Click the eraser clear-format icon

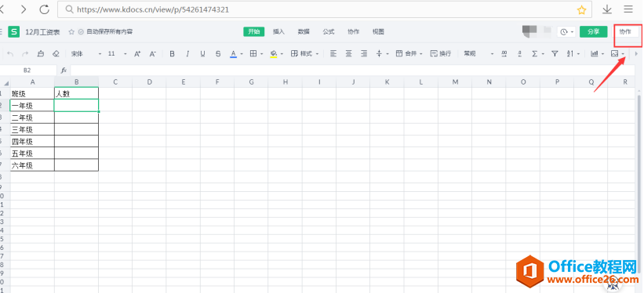tap(56, 54)
